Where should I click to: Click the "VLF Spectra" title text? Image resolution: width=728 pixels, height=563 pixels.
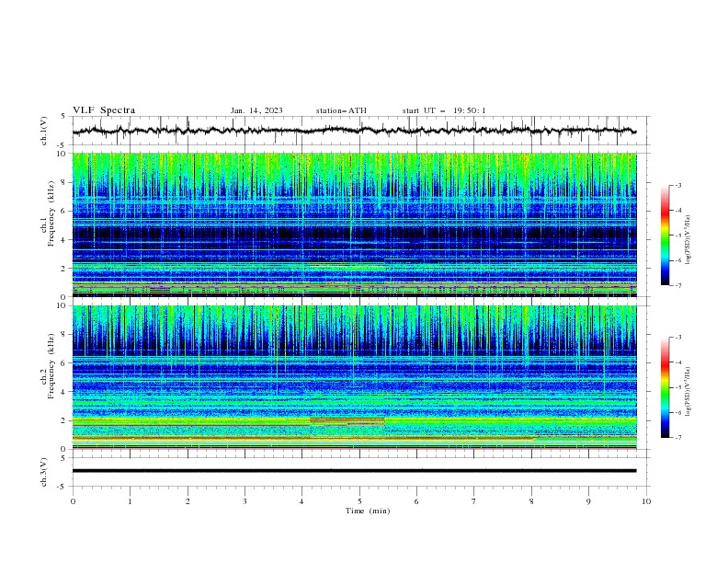(104, 110)
